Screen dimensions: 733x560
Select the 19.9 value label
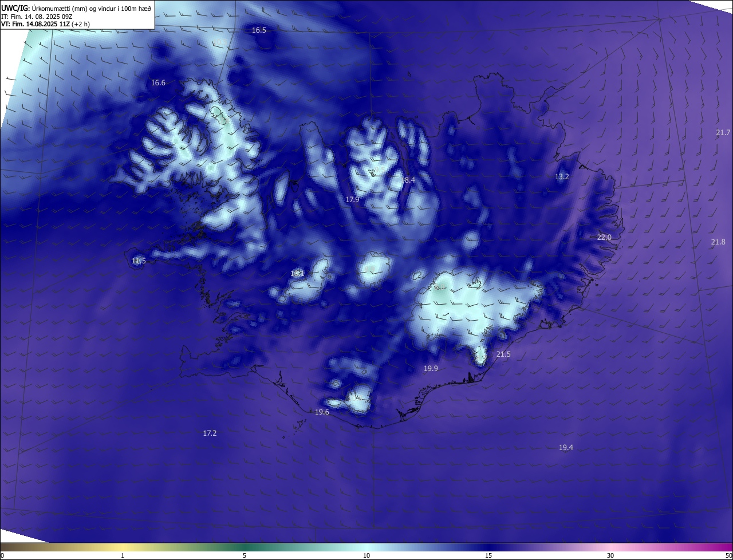click(431, 369)
